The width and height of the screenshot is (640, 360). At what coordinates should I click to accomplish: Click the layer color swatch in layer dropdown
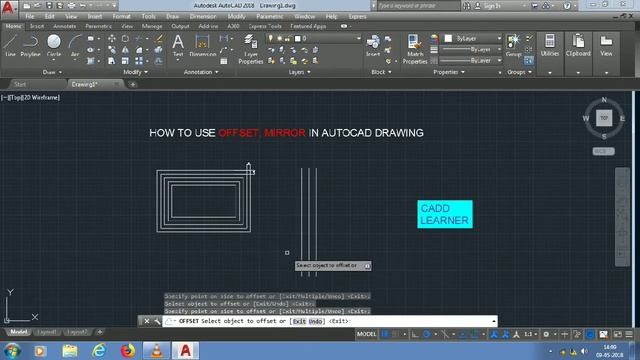[x=298, y=38]
